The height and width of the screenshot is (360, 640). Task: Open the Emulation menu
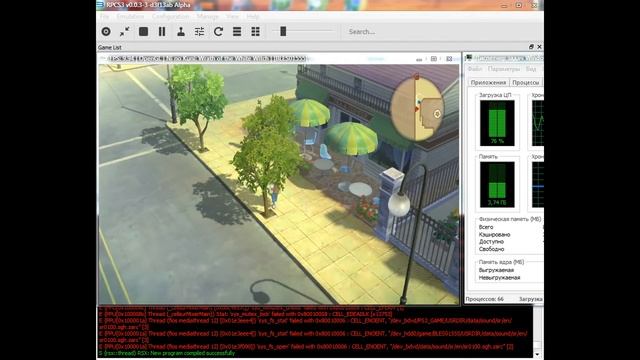[130, 16]
